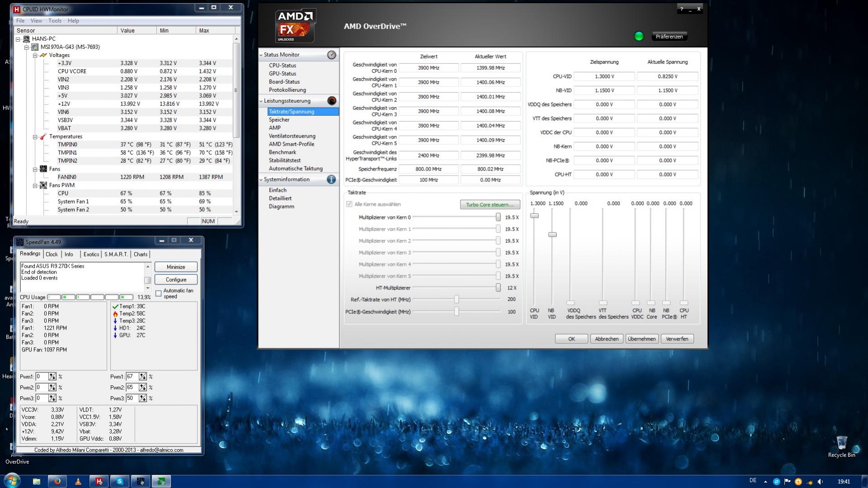Click the Status Monitor gauge icon

click(332, 55)
